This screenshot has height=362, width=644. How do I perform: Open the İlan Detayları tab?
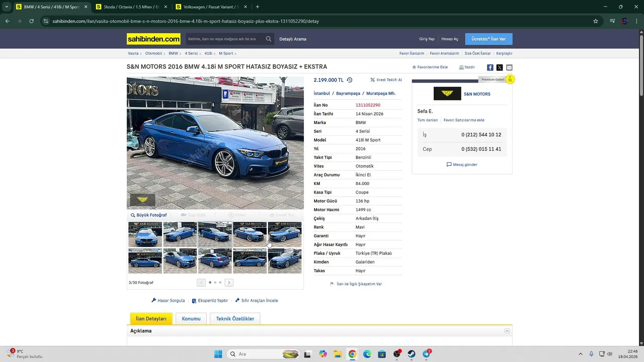[x=151, y=318]
